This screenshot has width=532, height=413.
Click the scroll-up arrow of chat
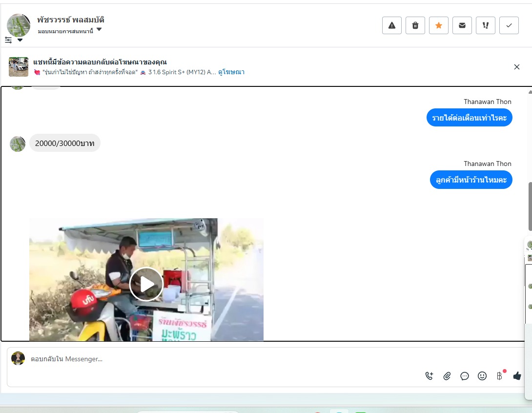tap(530, 92)
